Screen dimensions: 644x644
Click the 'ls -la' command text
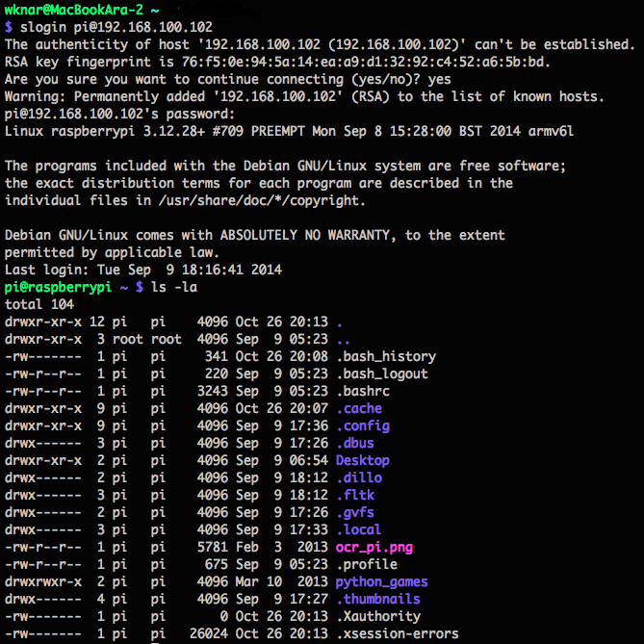pyautogui.click(x=174, y=287)
